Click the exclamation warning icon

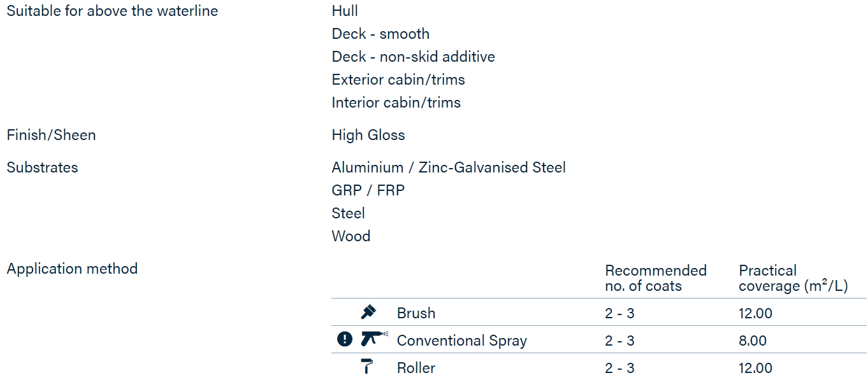click(x=345, y=339)
